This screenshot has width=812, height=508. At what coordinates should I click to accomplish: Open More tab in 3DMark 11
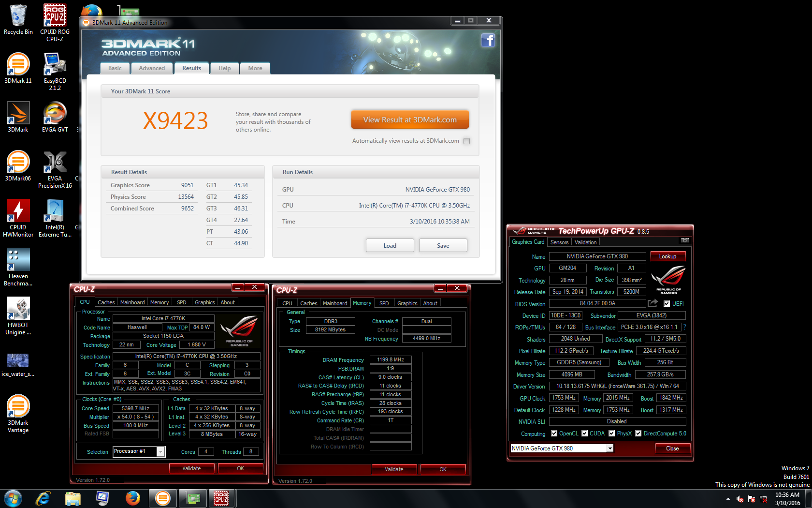pos(255,68)
